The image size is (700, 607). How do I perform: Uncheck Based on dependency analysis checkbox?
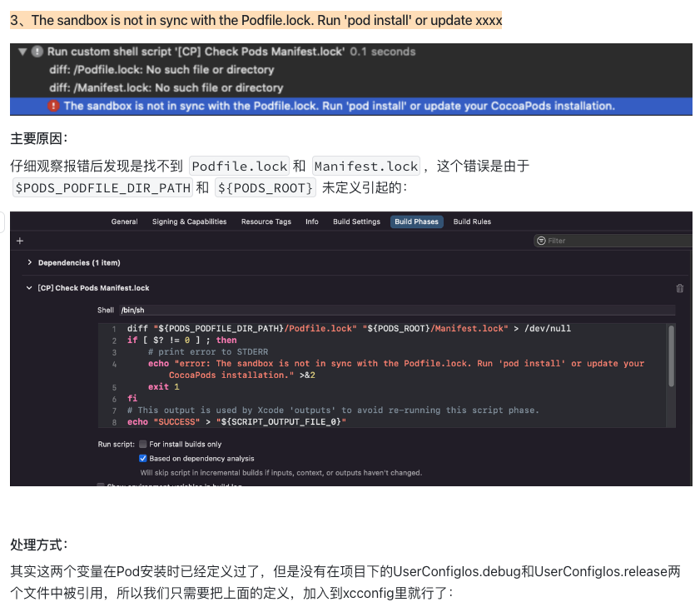click(143, 458)
